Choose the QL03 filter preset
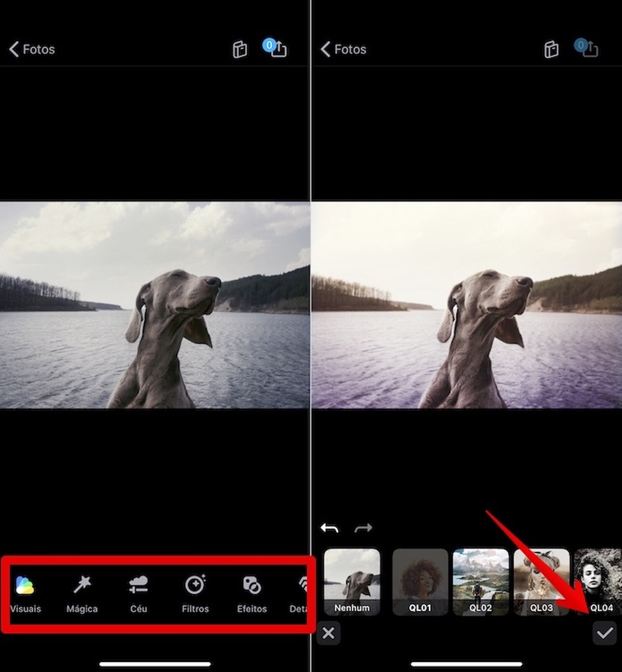The image size is (622, 672). click(x=542, y=580)
